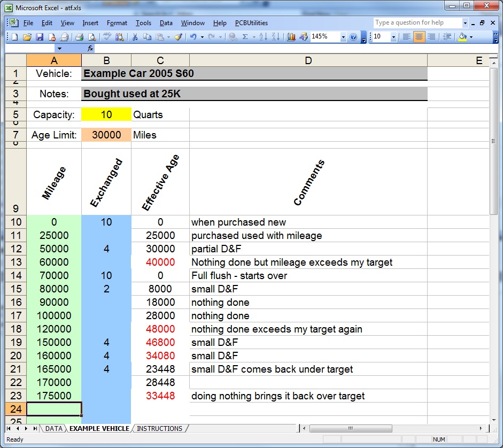The image size is (503, 448).
Task: Select the column D header
Action: point(308,60)
